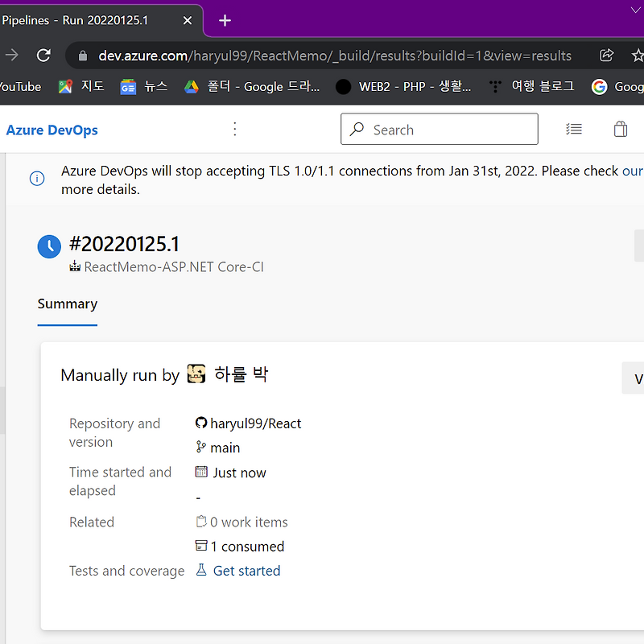
Task: Click the Tests and coverage label
Action: tap(127, 571)
